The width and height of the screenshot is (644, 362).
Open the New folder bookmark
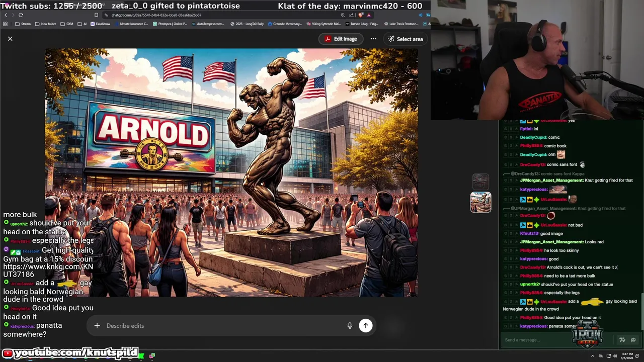tap(45, 24)
